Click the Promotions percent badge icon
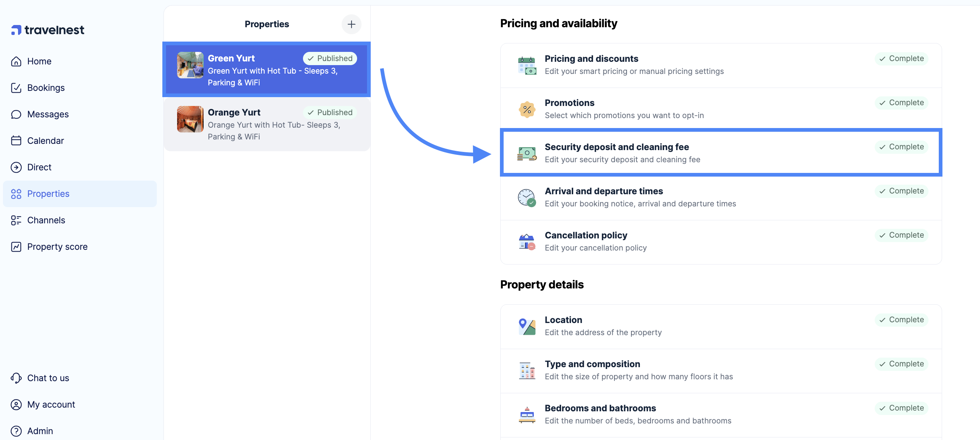 tap(526, 110)
